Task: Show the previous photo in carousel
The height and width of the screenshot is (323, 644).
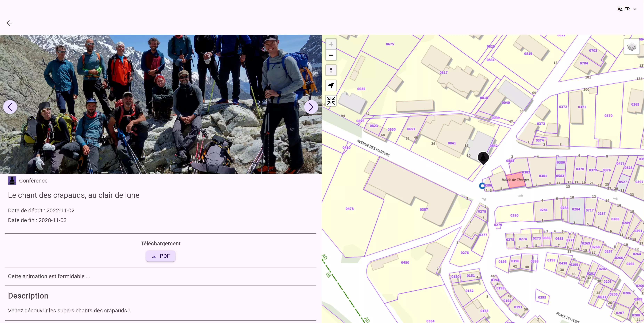Action: coord(10,107)
